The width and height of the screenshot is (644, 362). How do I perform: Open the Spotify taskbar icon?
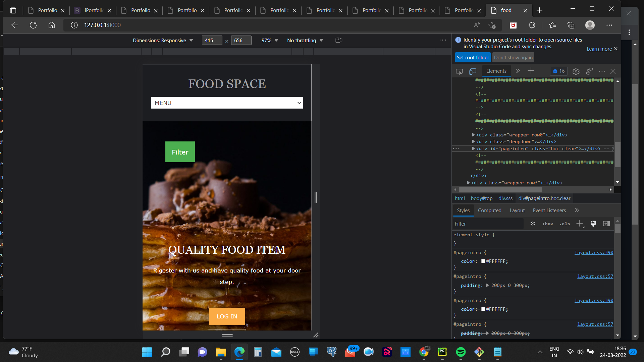coord(461,352)
